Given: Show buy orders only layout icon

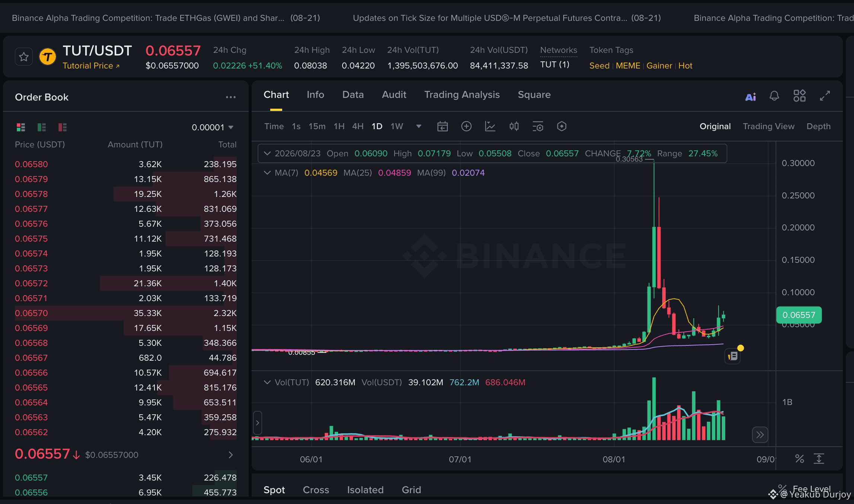Looking at the screenshot, I should (x=42, y=127).
